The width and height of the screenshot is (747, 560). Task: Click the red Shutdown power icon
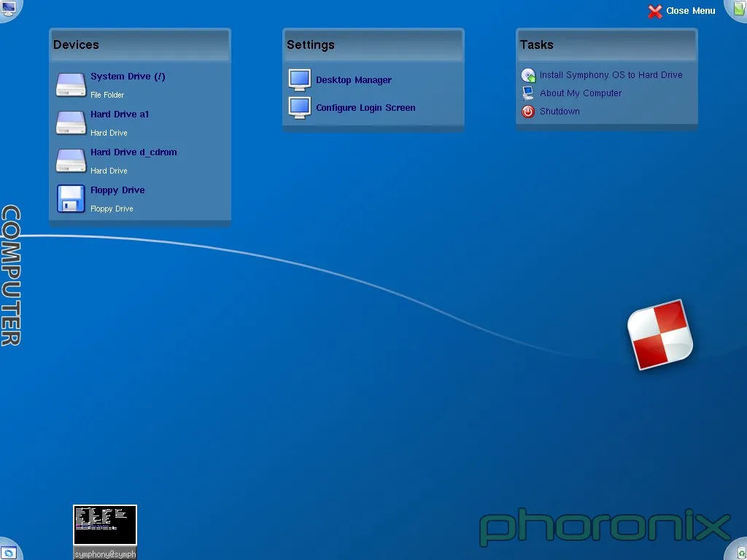coord(528,112)
